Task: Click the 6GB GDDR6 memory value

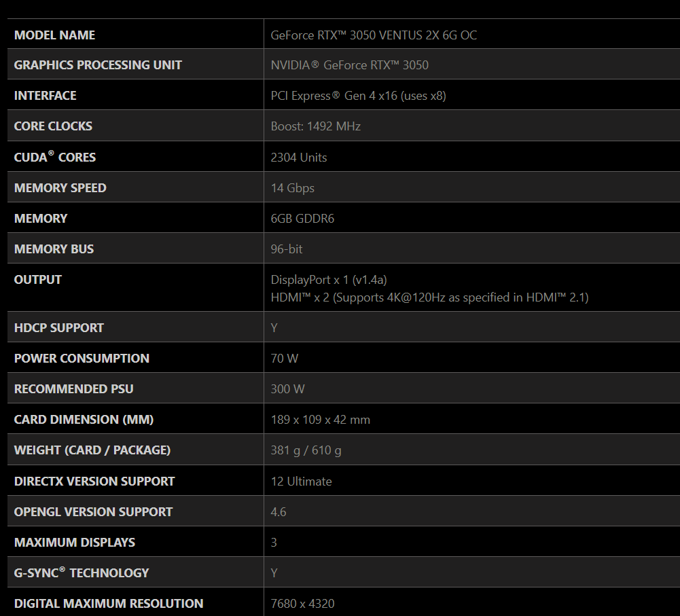Action: [302, 219]
